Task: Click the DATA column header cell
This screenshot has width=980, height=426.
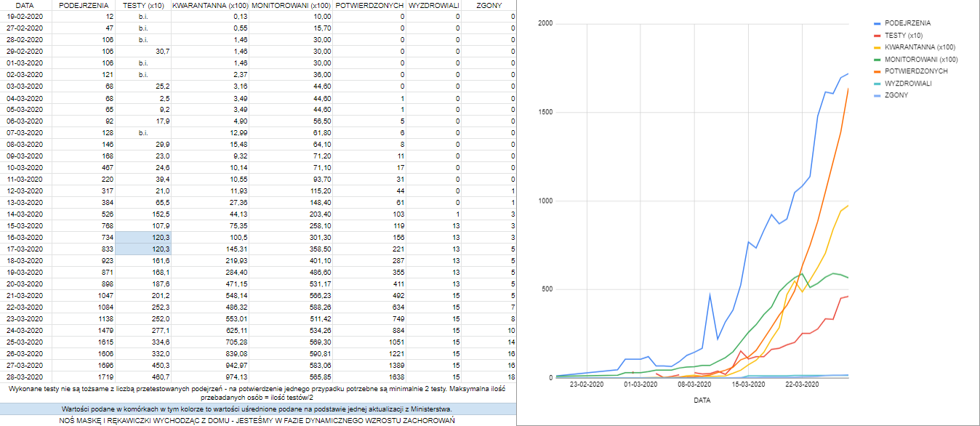Action: point(25,5)
